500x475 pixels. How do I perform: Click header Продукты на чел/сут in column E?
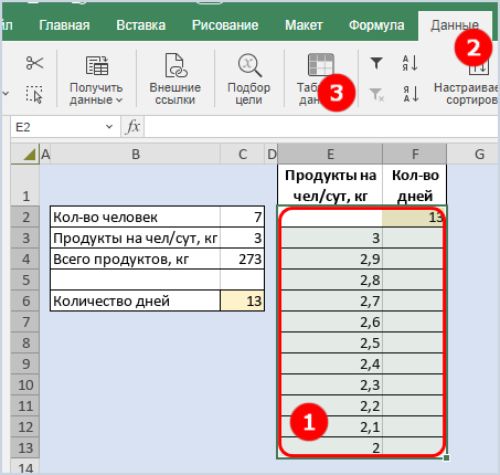[330, 185]
